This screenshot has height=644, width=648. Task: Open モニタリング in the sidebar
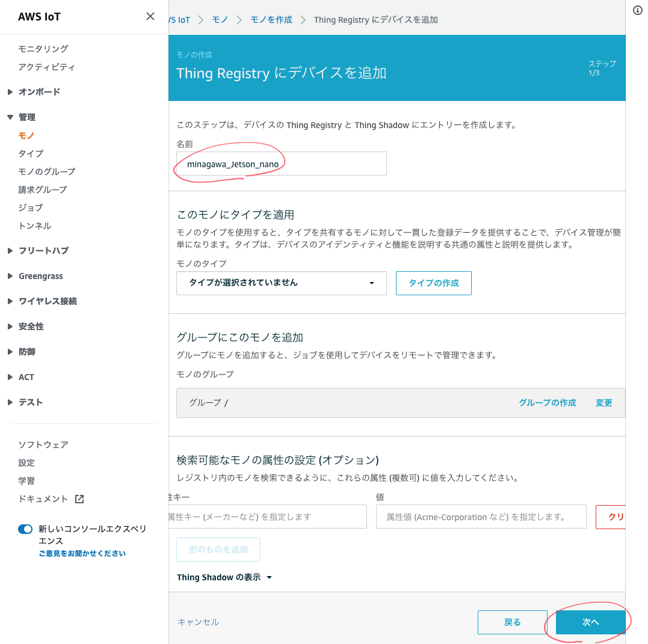click(43, 49)
